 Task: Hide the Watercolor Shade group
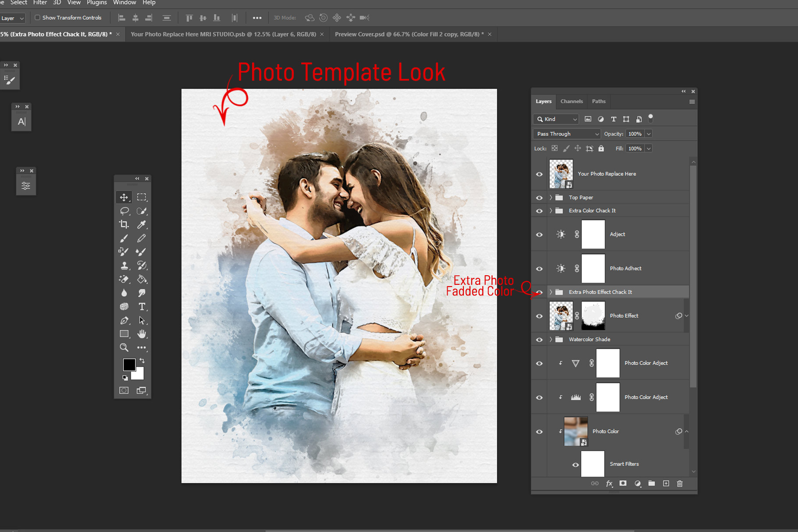[539, 340]
